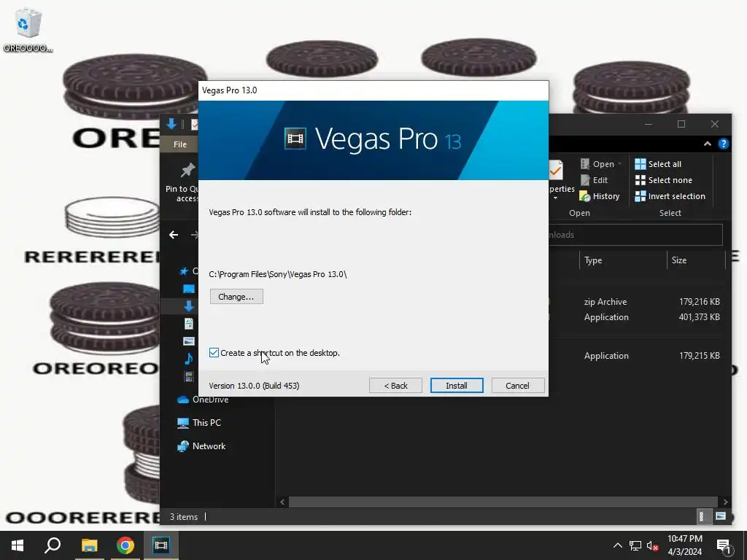The height and width of the screenshot is (560, 747).
Task: Uncheck Create a shortcut on the desktop
Action: point(214,352)
